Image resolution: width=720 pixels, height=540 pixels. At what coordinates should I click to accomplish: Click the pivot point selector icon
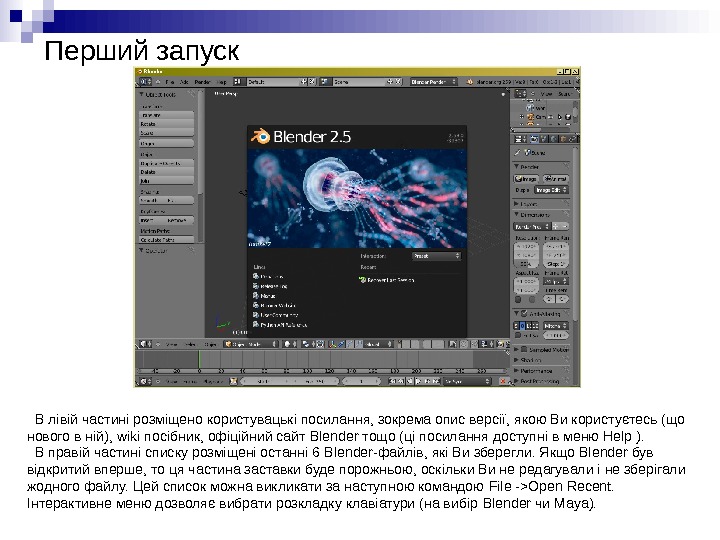pos(307,344)
